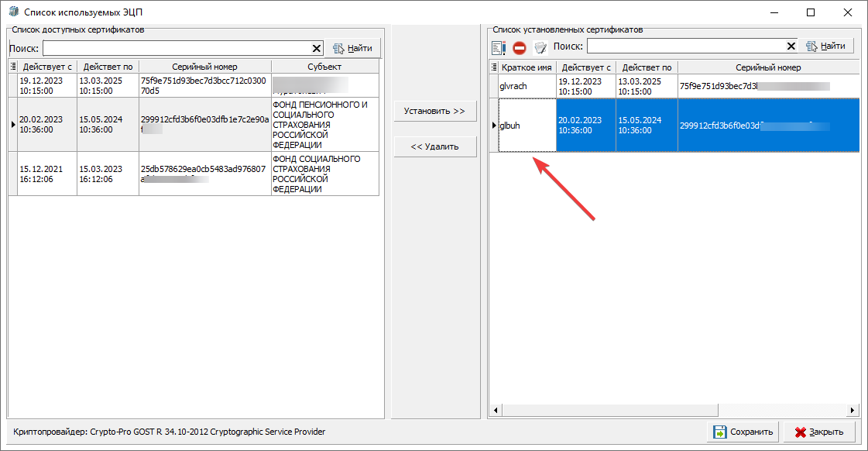Open column chooser icon in installed certificates grid
Image resolution: width=868 pixels, height=451 pixels.
(x=494, y=67)
